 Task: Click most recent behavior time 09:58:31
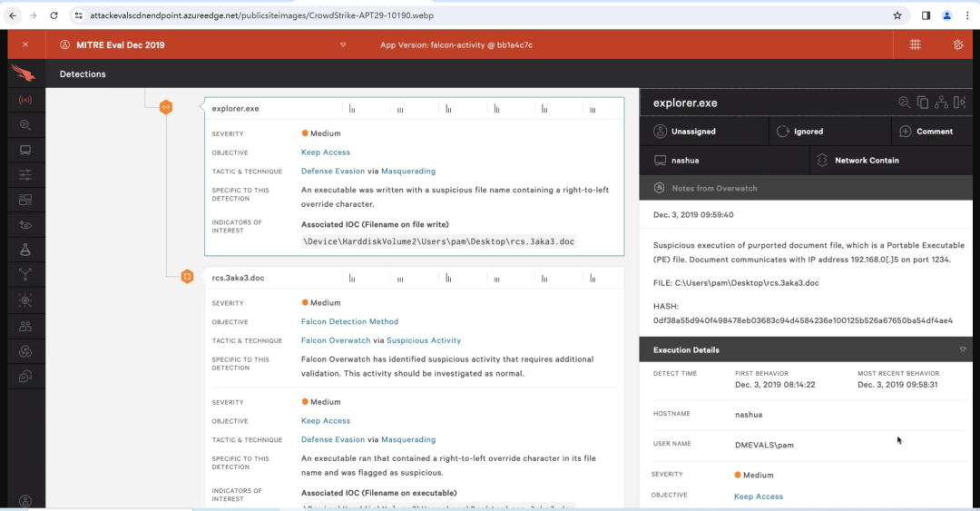point(897,385)
